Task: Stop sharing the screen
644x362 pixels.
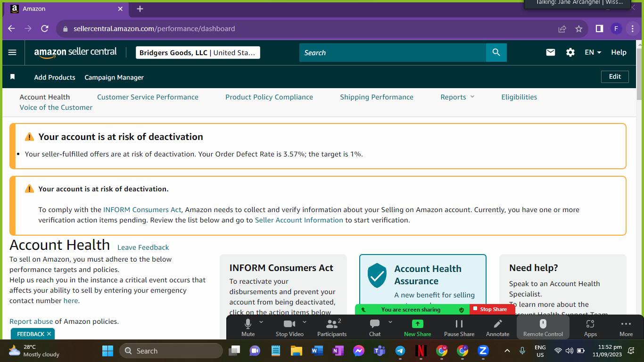Action: (493, 309)
